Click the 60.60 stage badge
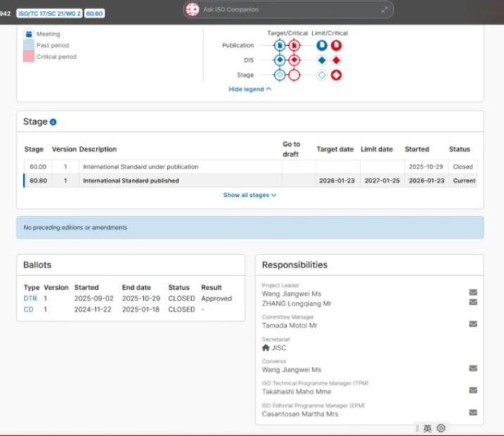Viewport: 504px width, 436px height. coord(94,13)
